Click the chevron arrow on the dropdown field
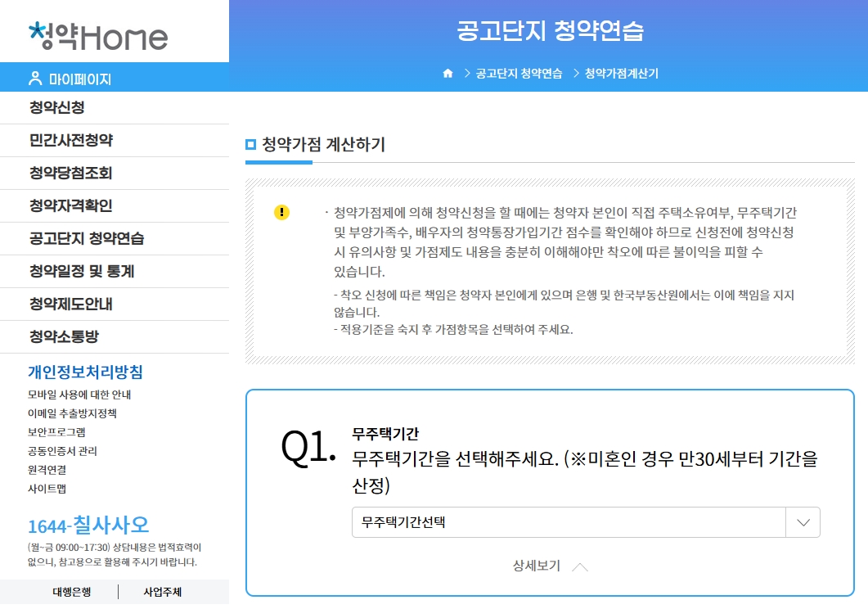 (804, 522)
